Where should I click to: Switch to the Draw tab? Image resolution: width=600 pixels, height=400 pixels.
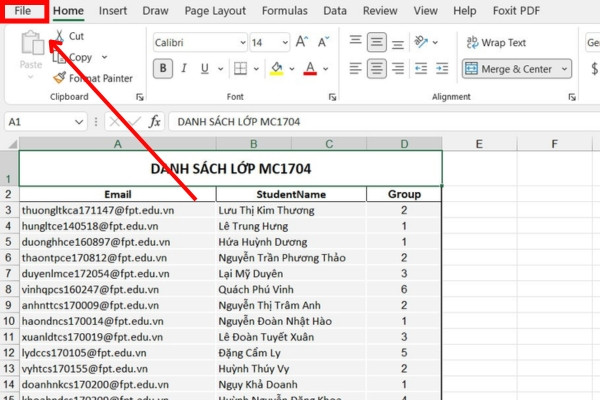point(155,11)
